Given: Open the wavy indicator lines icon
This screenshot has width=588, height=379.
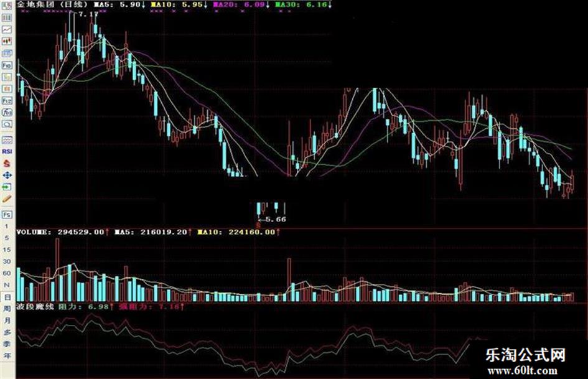Looking at the screenshot, I should (7, 139).
